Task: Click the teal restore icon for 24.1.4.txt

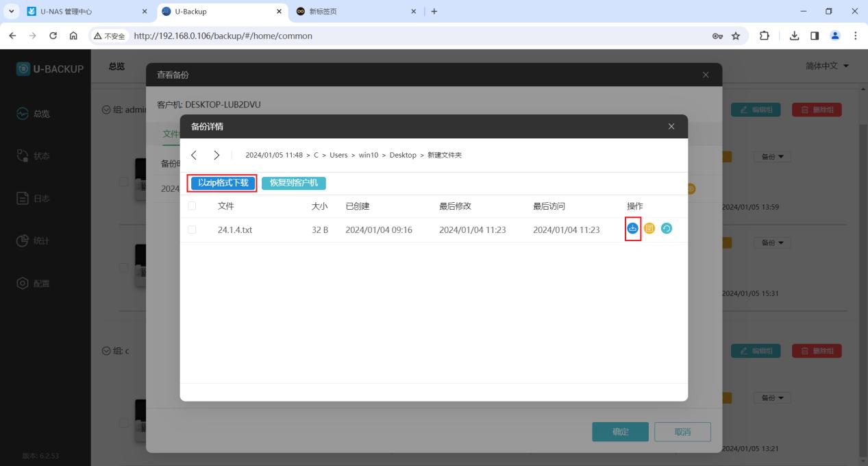Action: [x=666, y=229]
